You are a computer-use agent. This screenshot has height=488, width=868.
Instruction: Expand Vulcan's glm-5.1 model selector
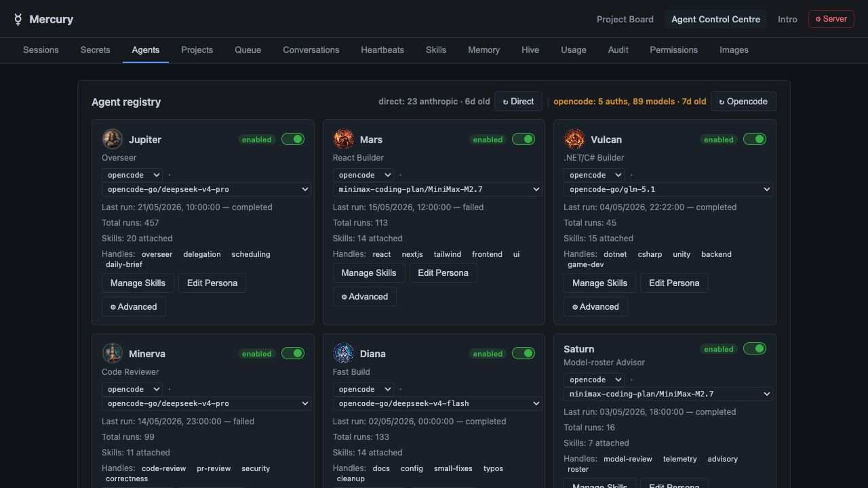click(668, 190)
